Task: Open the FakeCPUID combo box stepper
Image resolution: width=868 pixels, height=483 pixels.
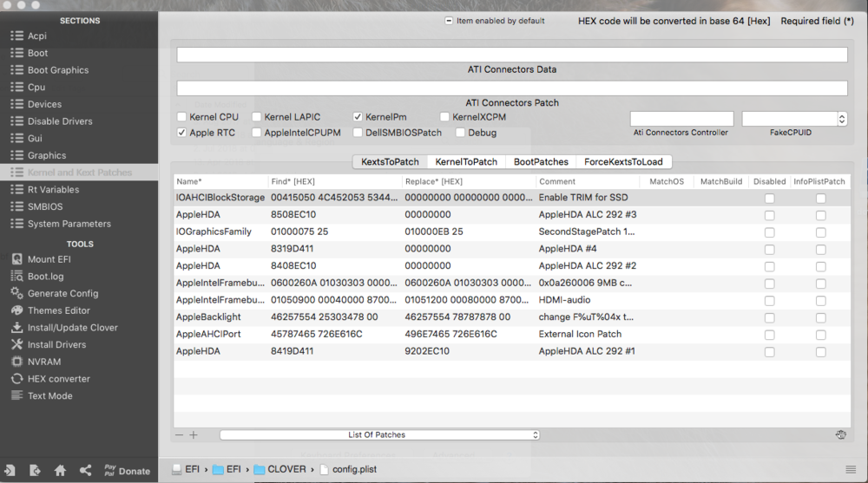Action: click(x=842, y=119)
